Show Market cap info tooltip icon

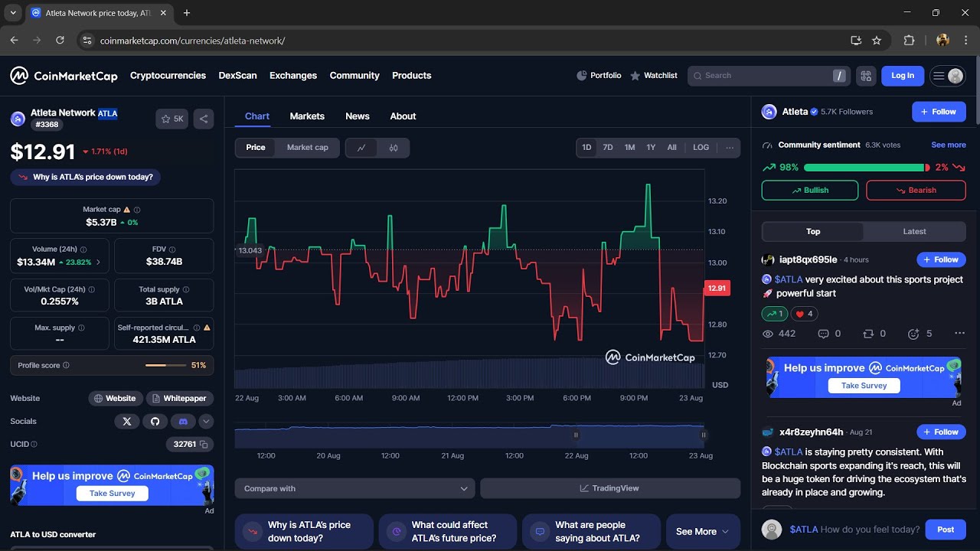coord(137,210)
